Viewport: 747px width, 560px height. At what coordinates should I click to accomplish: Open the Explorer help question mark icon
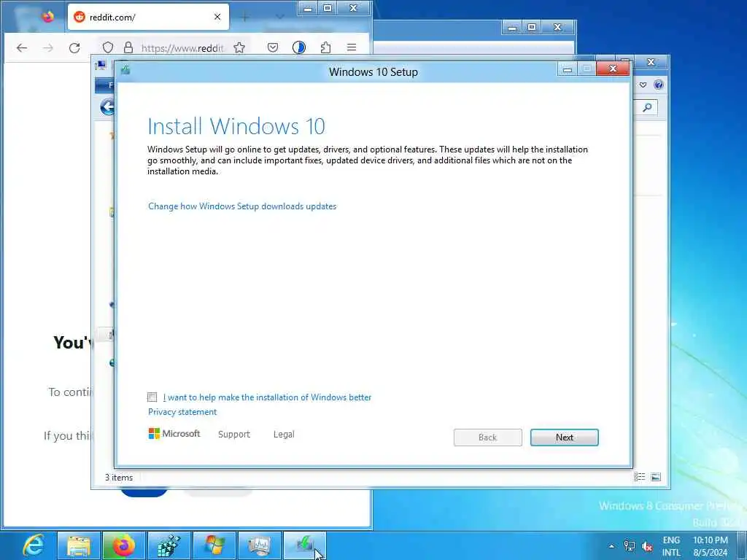coord(659,85)
